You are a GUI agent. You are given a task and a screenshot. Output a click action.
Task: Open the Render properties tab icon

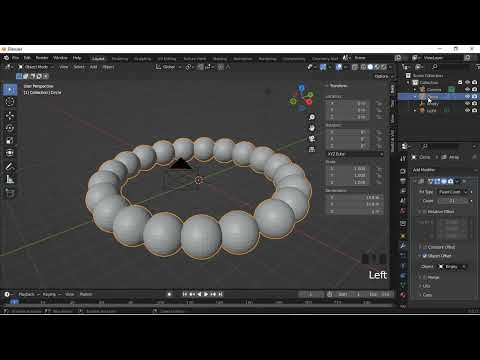point(403,171)
